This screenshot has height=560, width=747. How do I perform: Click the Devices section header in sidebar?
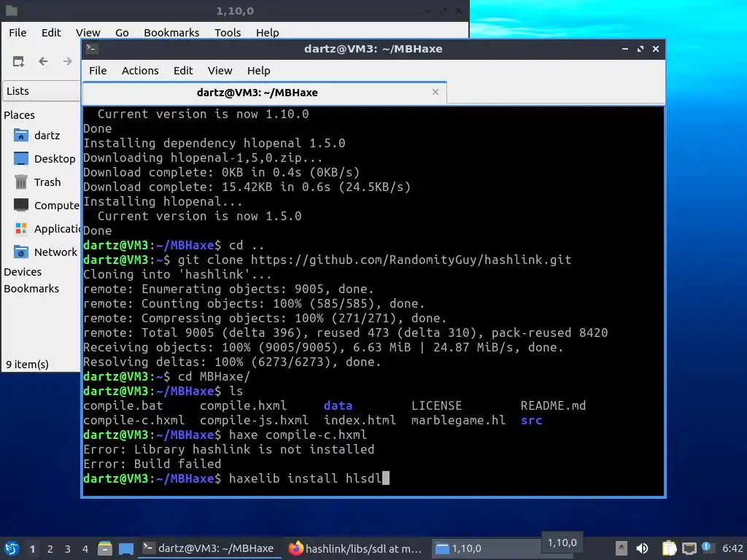click(23, 272)
